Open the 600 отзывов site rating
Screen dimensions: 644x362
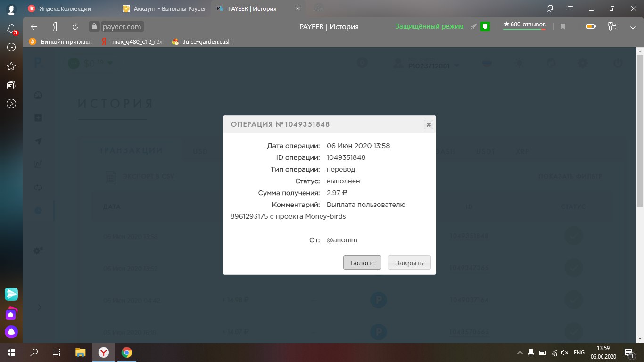pyautogui.click(x=525, y=25)
